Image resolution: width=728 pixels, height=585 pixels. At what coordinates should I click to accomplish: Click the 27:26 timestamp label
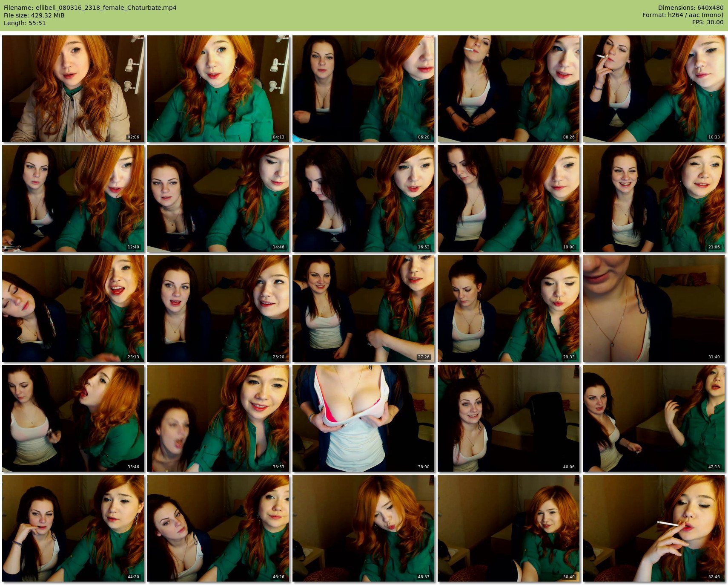point(423,357)
